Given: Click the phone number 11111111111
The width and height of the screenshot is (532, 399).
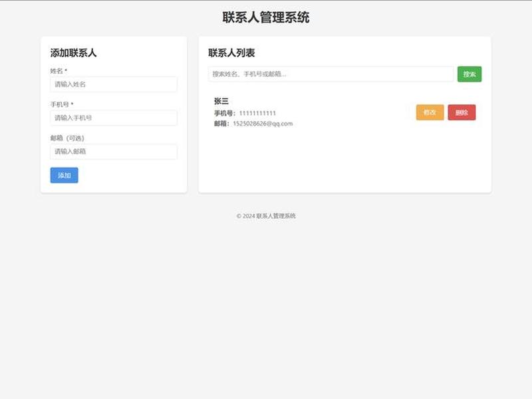Looking at the screenshot, I should click(257, 113).
